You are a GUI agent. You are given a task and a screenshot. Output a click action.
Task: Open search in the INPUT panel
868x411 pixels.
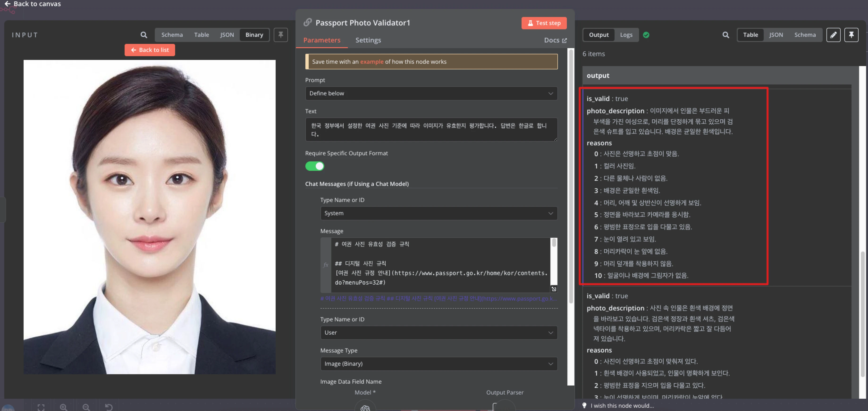(144, 35)
